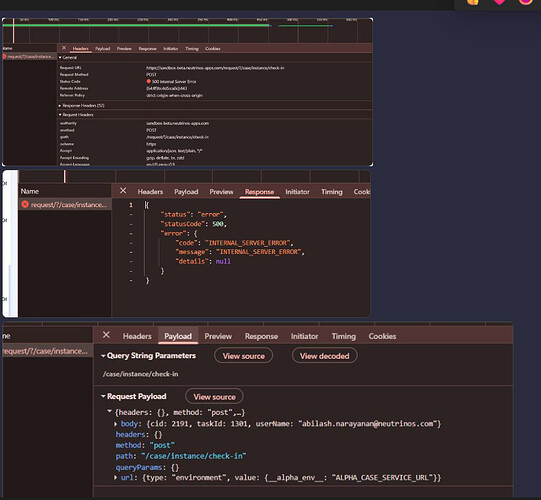Screen dimensions: 541x500
Task: Switch to Preview tab in middle panel
Action: point(221,192)
